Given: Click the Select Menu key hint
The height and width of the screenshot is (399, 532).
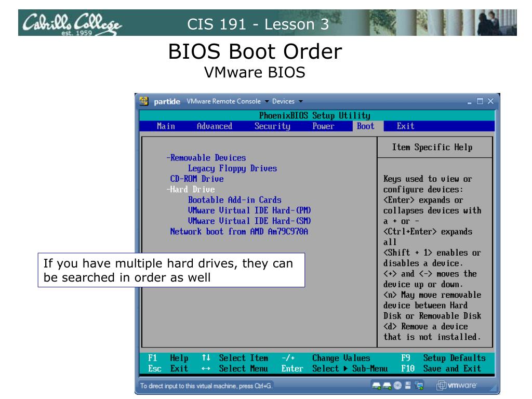Looking at the screenshot, I should pyautogui.click(x=235, y=368).
